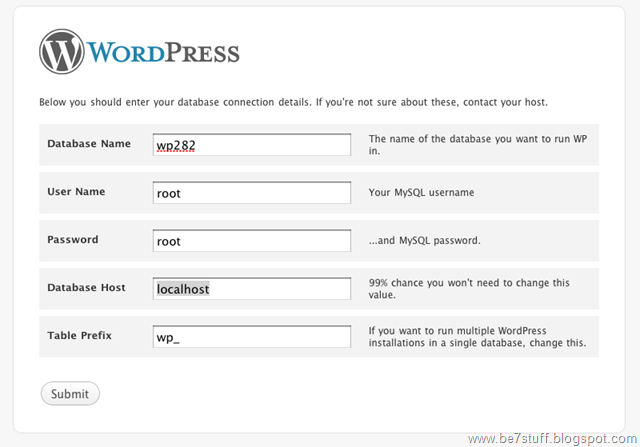Click 'The name of the database' description

[x=478, y=145]
